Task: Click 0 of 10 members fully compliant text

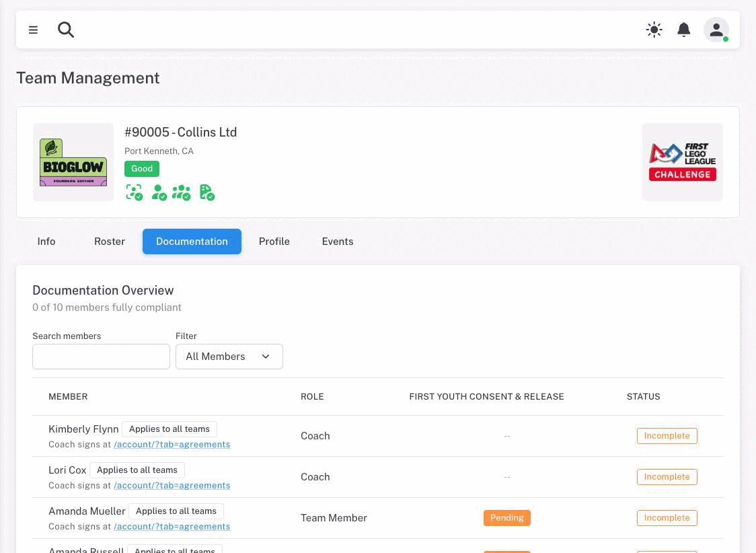Action: coord(106,307)
